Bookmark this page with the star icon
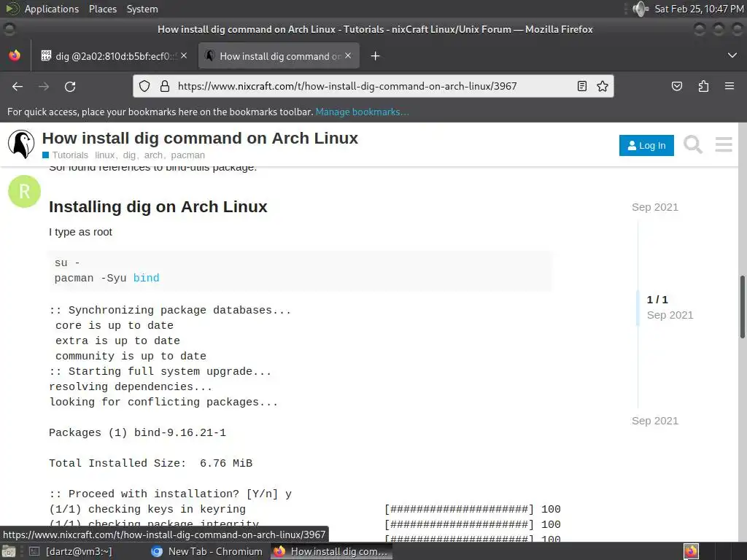 pos(602,86)
